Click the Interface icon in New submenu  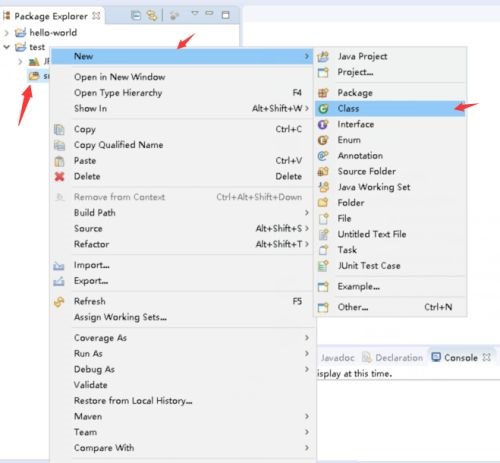323,124
